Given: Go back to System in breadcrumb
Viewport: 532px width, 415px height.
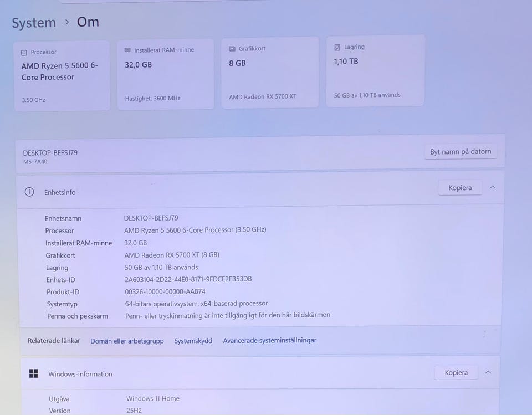Looking at the screenshot, I should (34, 23).
